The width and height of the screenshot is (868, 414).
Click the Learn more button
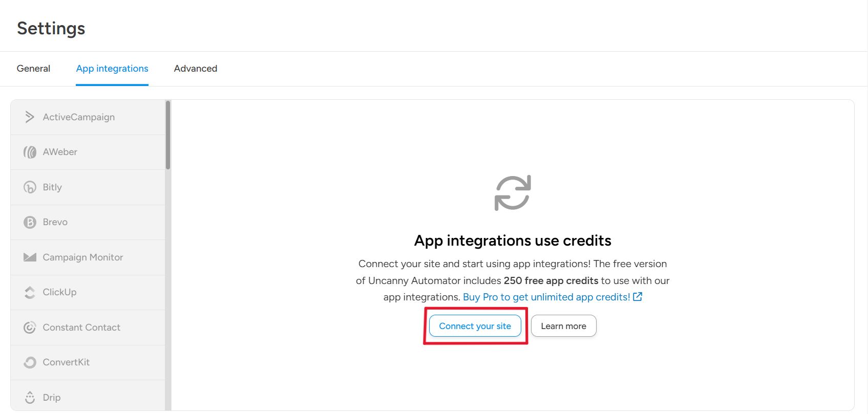[563, 326]
